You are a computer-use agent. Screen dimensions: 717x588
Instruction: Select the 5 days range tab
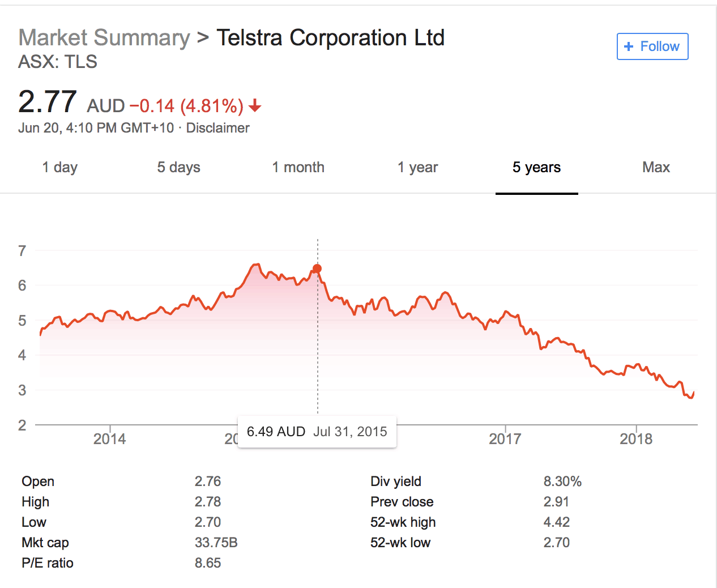[x=178, y=168]
